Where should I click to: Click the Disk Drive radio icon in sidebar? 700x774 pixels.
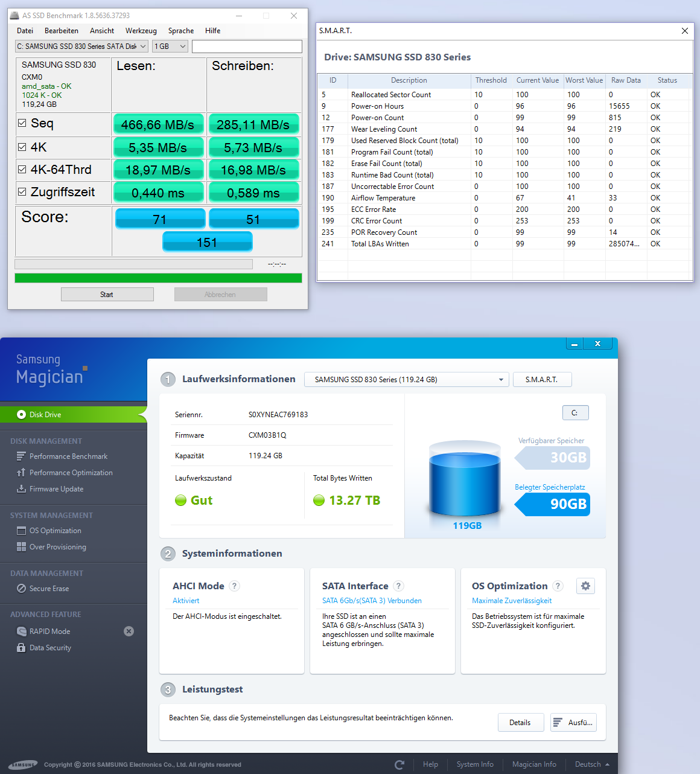21,415
